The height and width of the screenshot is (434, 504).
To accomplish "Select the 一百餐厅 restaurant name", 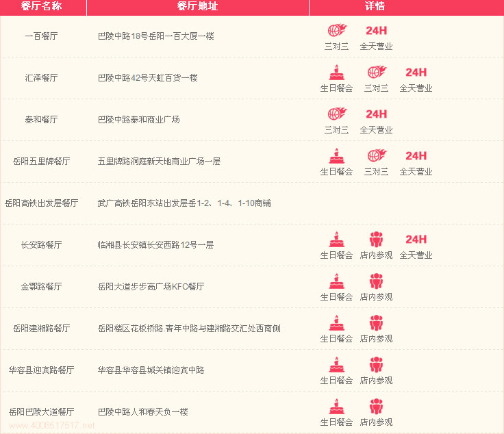I will [41, 36].
